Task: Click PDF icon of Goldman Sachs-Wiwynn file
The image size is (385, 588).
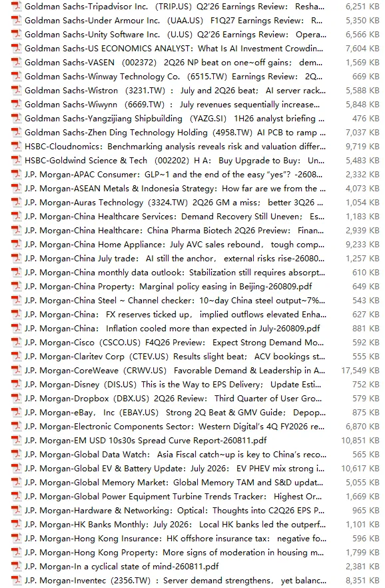Action: point(17,104)
